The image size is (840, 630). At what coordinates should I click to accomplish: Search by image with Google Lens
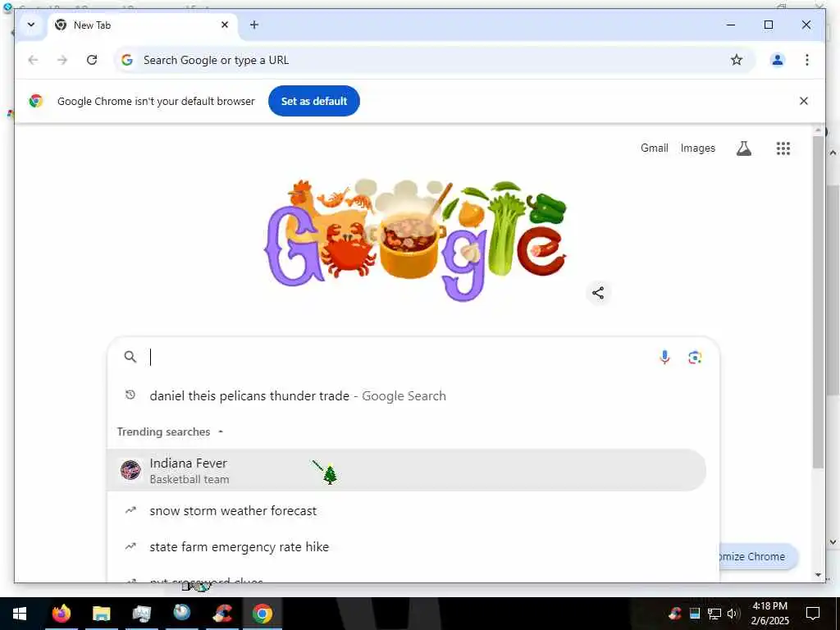(695, 358)
